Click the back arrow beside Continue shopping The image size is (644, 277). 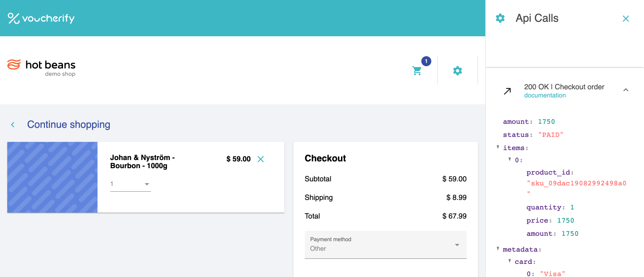13,125
